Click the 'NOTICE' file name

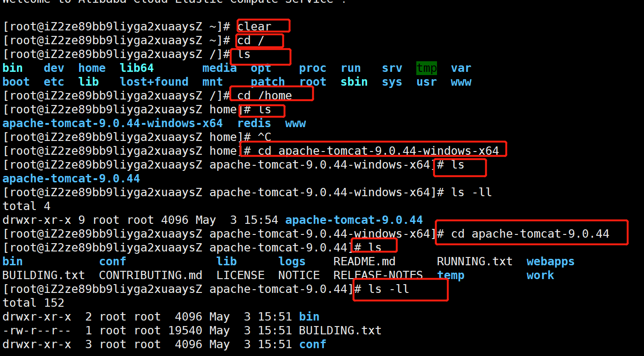coord(299,275)
